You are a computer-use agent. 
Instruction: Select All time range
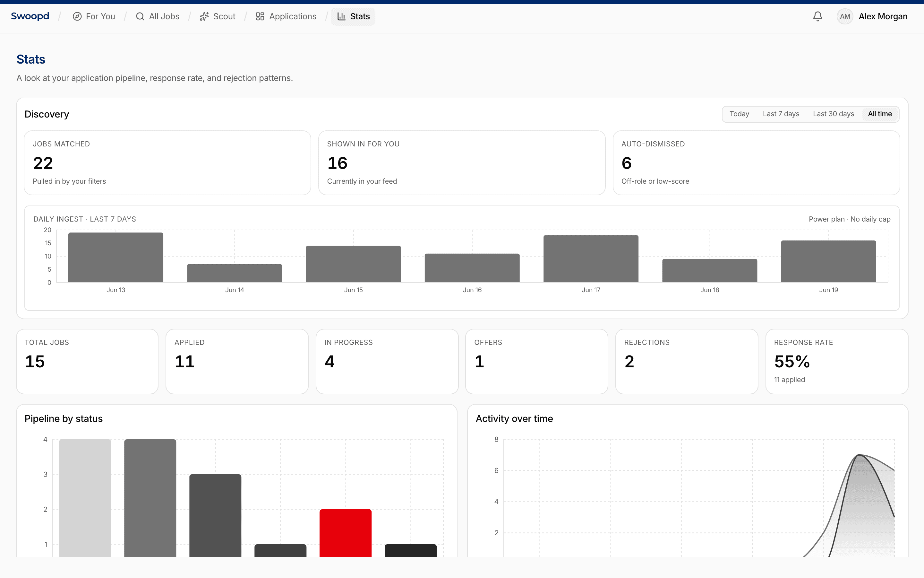click(880, 114)
